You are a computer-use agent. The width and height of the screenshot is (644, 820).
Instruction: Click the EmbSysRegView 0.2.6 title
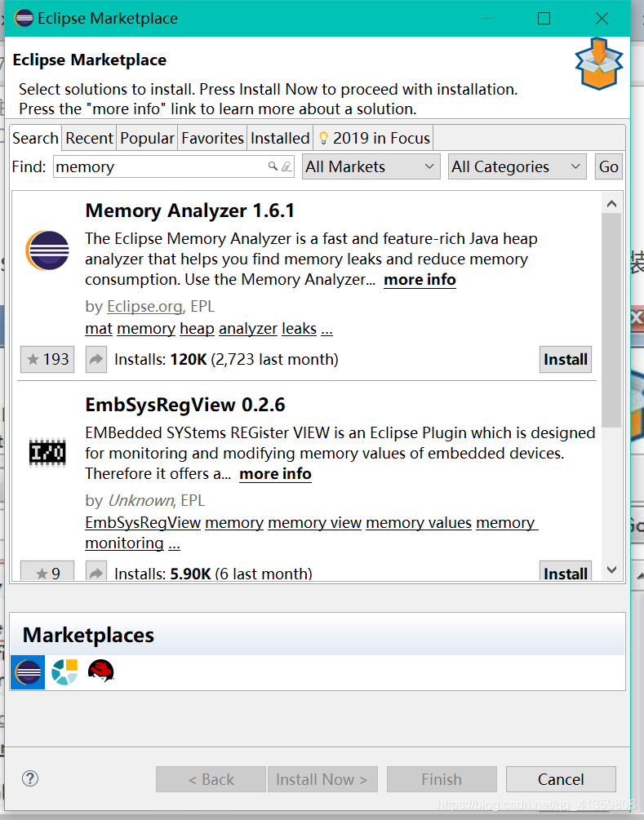(x=185, y=406)
